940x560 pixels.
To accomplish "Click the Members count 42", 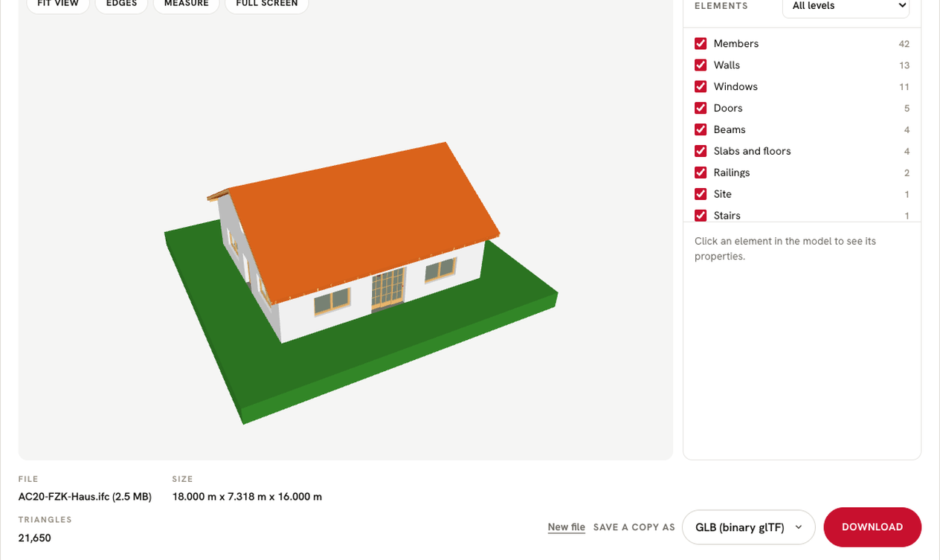I will coord(904,44).
